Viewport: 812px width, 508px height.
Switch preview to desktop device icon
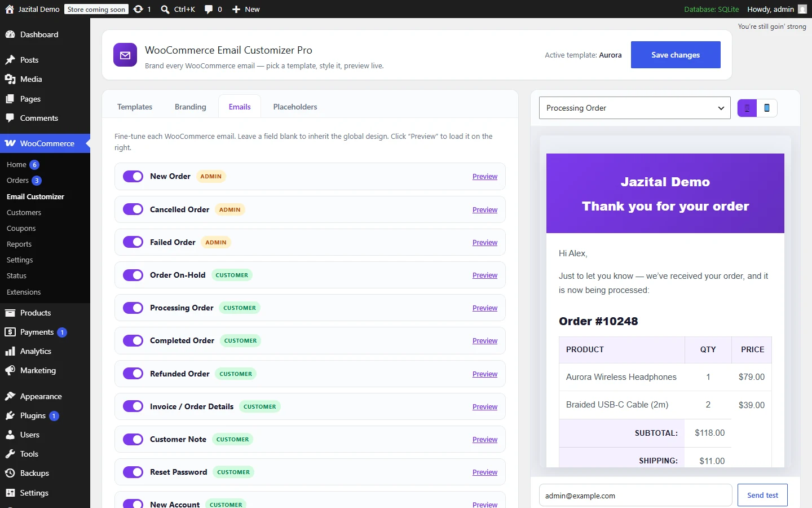pos(747,108)
